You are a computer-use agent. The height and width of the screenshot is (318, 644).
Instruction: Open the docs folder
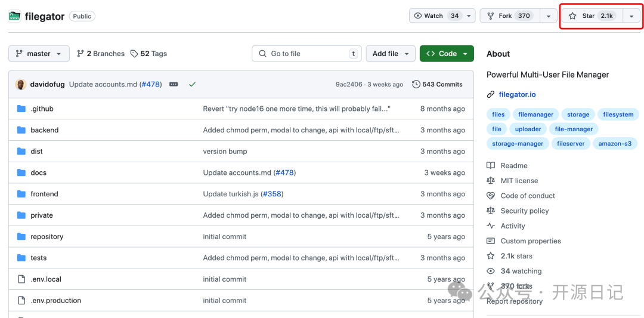(38, 172)
